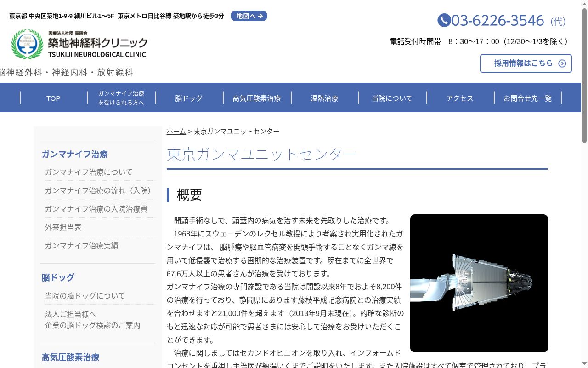
Task: Click the Tsukiji Neurological Clinic logo
Action: click(79, 45)
